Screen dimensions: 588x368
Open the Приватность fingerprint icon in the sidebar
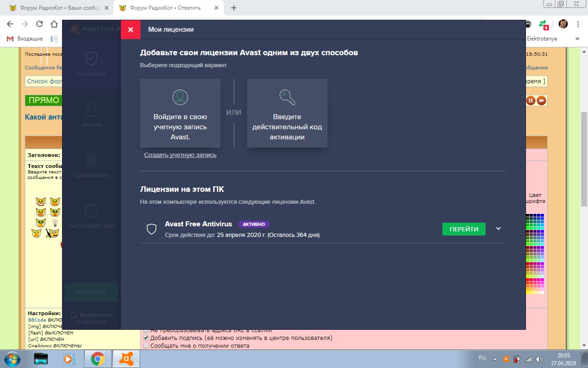tap(91, 160)
